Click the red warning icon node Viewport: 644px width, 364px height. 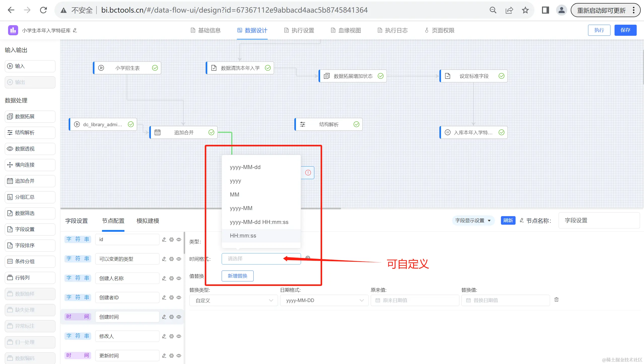click(x=308, y=173)
